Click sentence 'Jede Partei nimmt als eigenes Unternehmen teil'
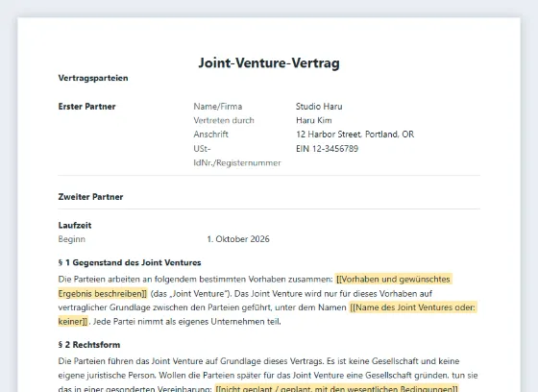The width and height of the screenshot is (538, 392). pos(186,322)
